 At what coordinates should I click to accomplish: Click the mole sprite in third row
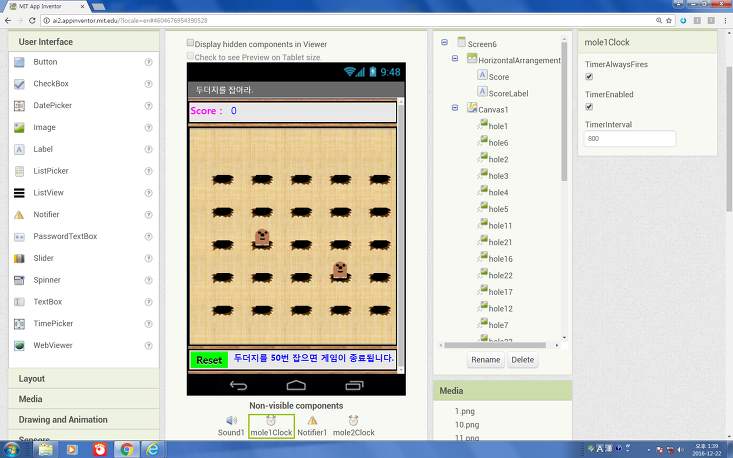pos(262,237)
